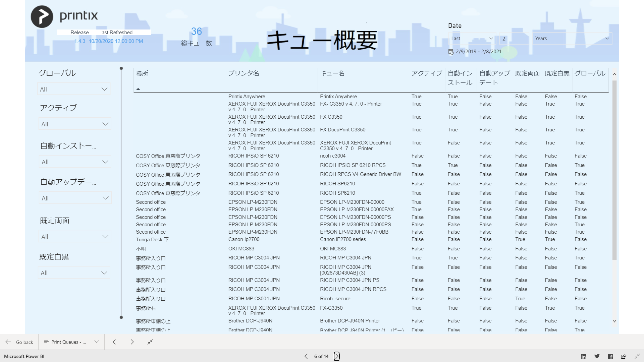Select EPSON LP-M230FDN-77F0BB queue cell
The height and width of the screenshot is (362, 644).
coord(354,232)
